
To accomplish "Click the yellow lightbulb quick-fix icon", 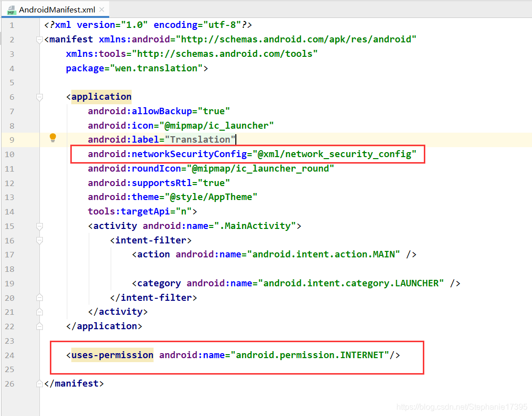I will click(x=52, y=138).
